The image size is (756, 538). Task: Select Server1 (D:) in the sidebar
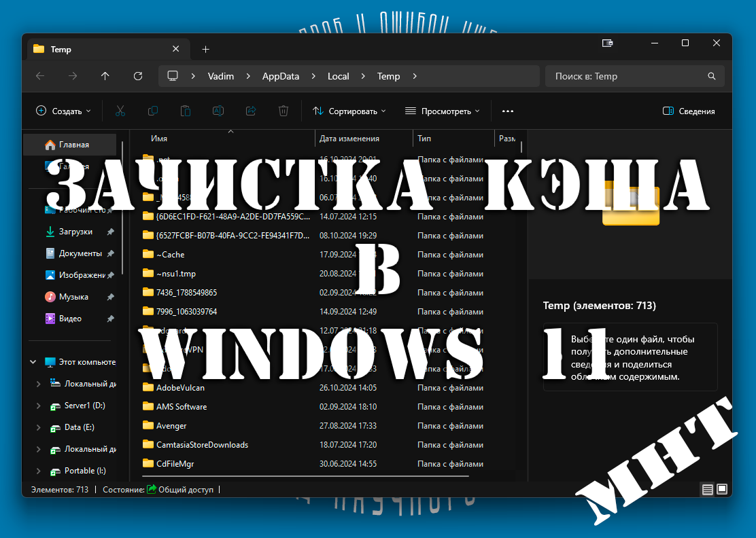click(x=84, y=406)
